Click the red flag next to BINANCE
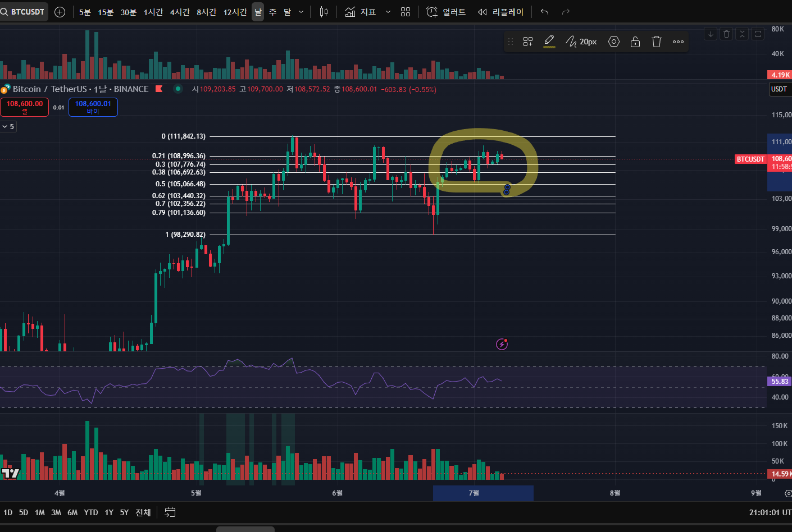This screenshot has height=532, width=792. 159,89
